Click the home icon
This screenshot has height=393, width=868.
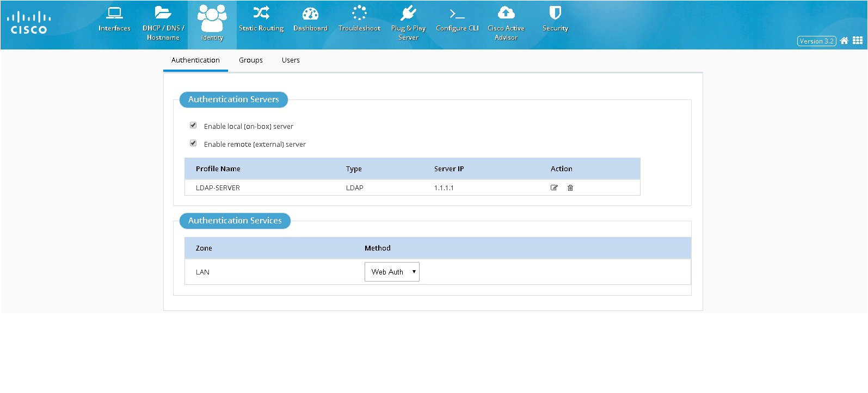click(844, 41)
